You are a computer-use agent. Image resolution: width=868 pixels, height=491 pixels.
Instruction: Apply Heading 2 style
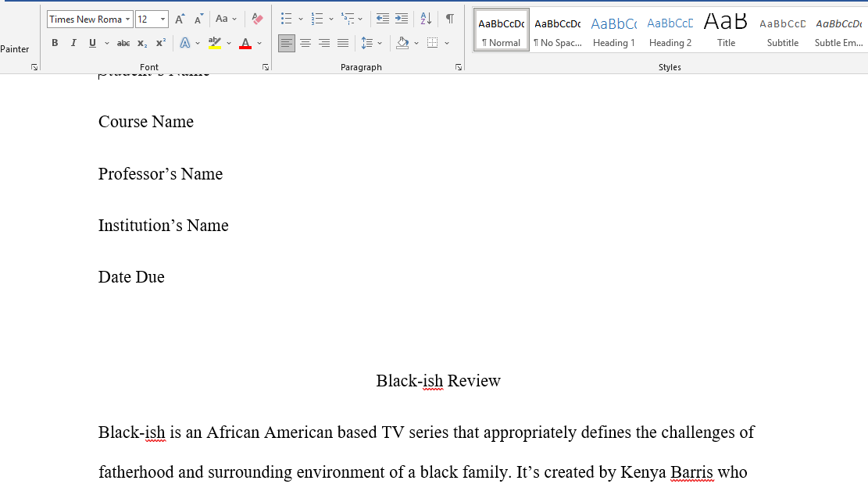tap(670, 30)
